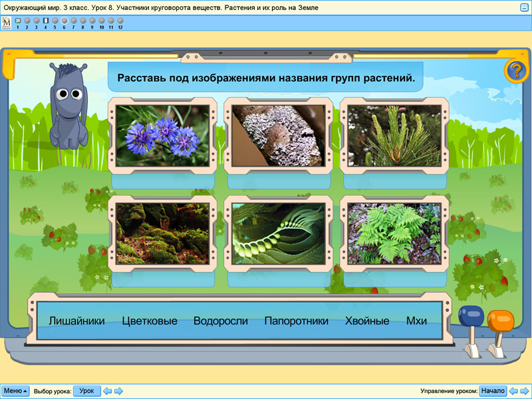The image size is (532, 399).
Task: Select lesson step 12 in the top bar
Action: pyautogui.click(x=120, y=20)
